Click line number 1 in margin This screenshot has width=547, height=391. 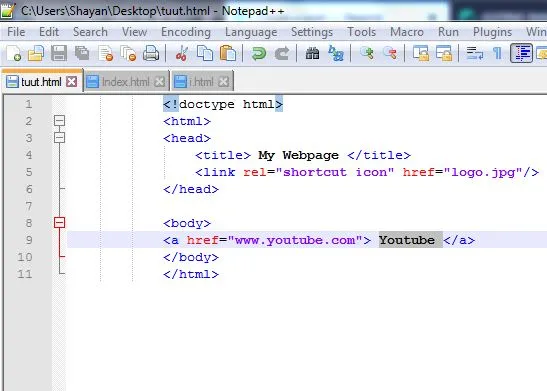[x=28, y=104]
